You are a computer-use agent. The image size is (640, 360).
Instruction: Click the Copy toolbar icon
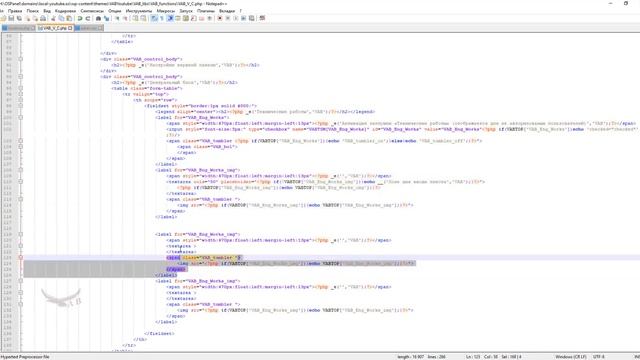[x=61, y=18]
